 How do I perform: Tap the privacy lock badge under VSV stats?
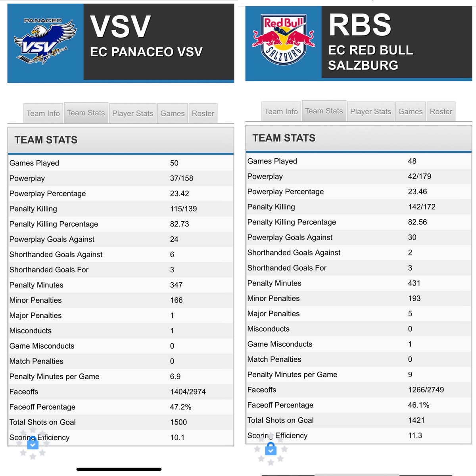[33, 443]
